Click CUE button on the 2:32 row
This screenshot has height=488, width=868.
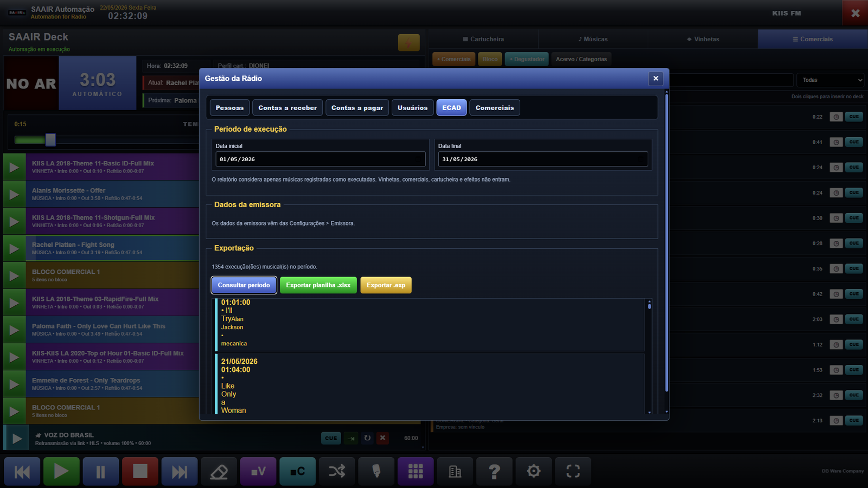(x=854, y=395)
